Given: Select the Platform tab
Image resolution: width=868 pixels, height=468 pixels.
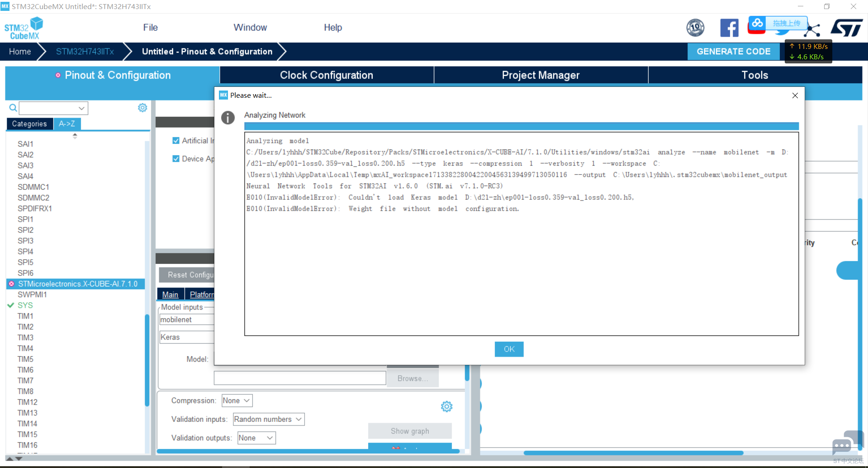Looking at the screenshot, I should tap(201, 294).
